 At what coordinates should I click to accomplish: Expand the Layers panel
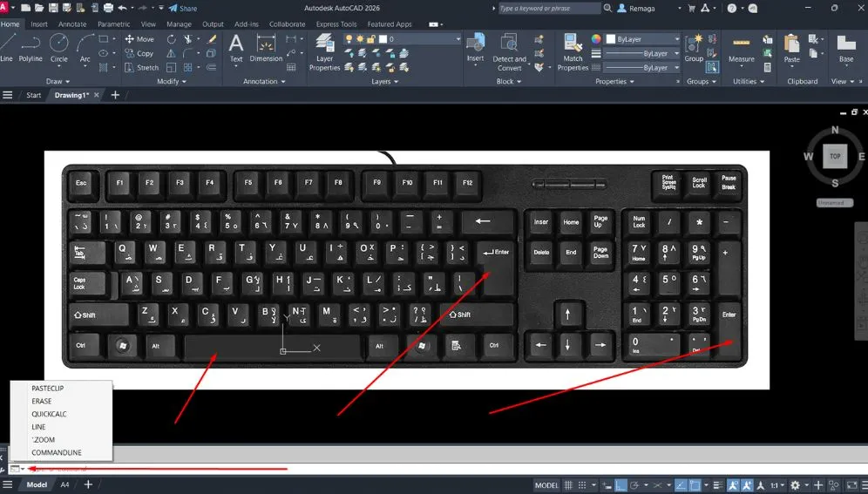click(x=384, y=81)
